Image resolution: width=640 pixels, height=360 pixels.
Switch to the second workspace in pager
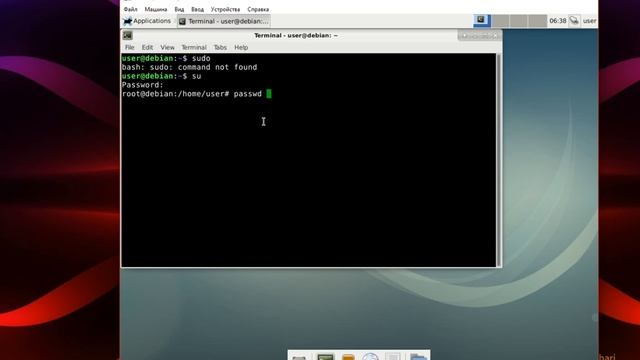click(500, 20)
